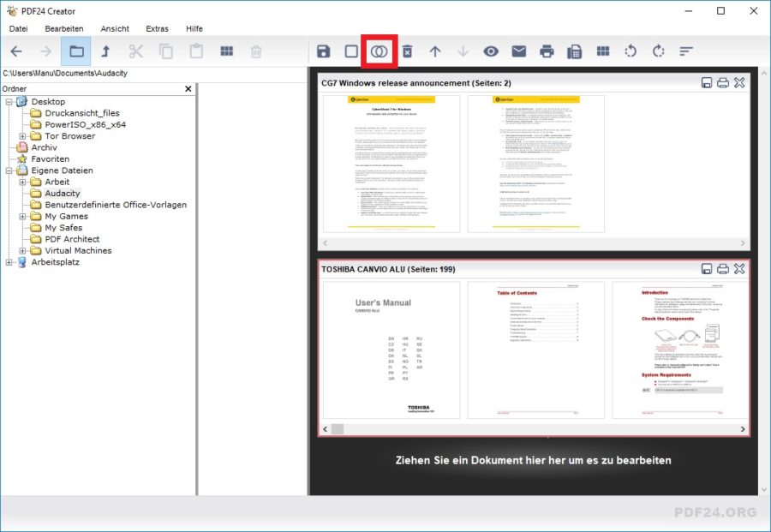This screenshot has height=532, width=771.
Task: Rotate pages right using the rotate icon
Action: click(657, 51)
